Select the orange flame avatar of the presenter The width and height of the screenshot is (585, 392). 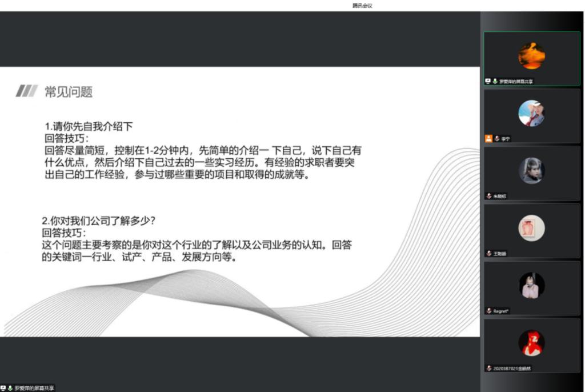click(x=531, y=56)
